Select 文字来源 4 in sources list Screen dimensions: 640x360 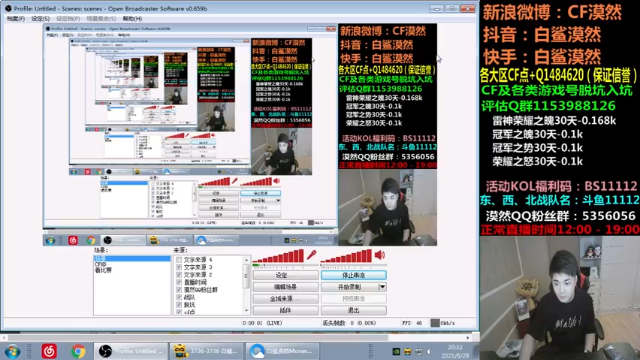click(198, 260)
